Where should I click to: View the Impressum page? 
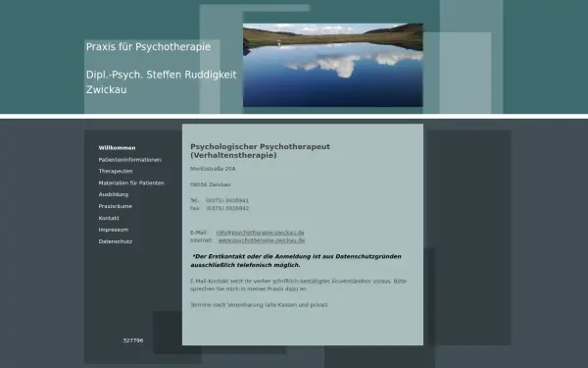pos(114,230)
